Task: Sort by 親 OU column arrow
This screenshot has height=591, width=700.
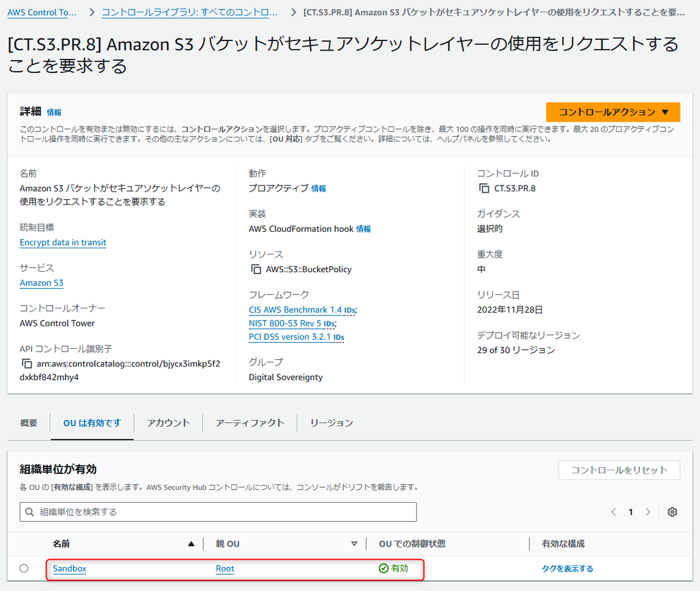Action: pyautogui.click(x=354, y=544)
